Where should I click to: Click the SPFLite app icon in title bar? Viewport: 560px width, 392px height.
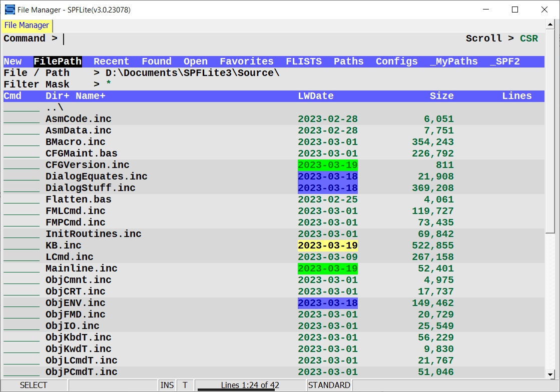pos(10,9)
